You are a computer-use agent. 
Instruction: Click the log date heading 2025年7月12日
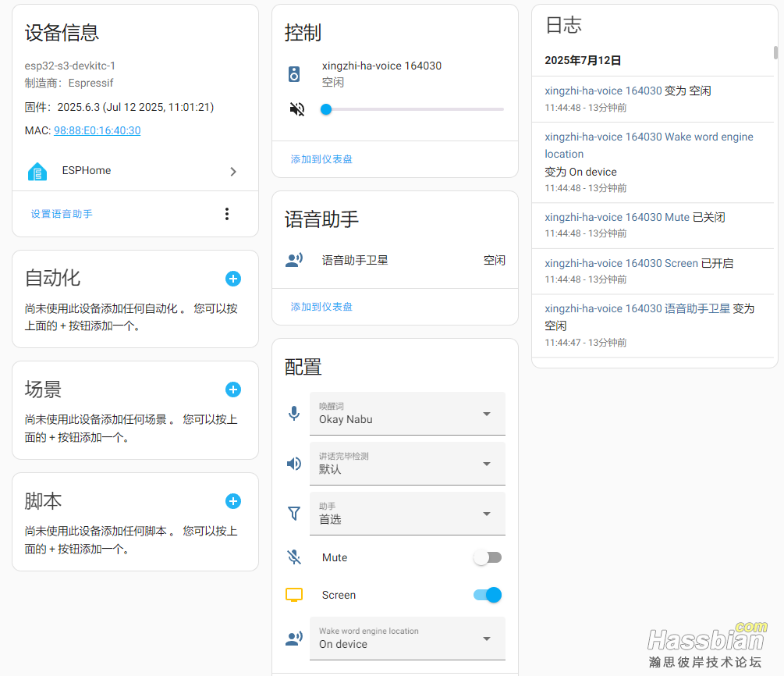tap(583, 60)
